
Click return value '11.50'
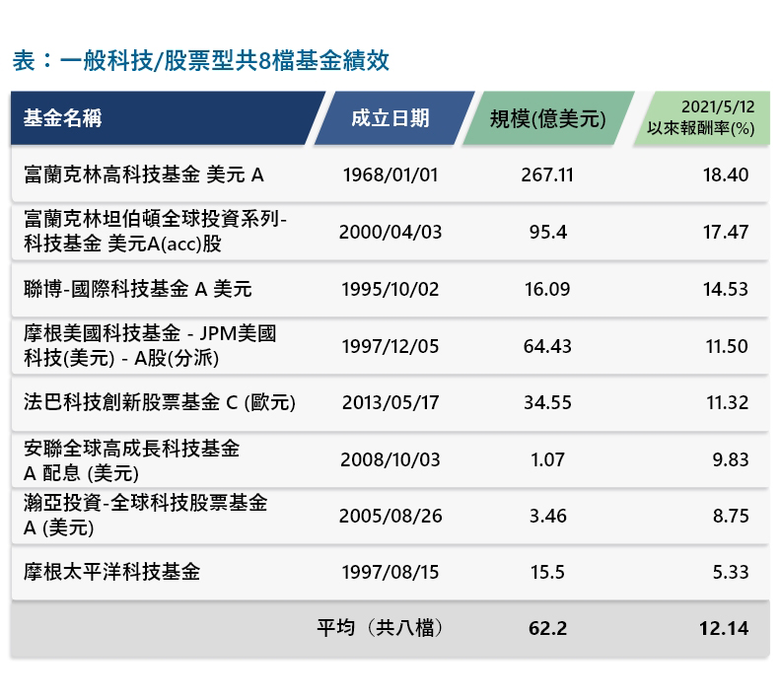(x=727, y=346)
